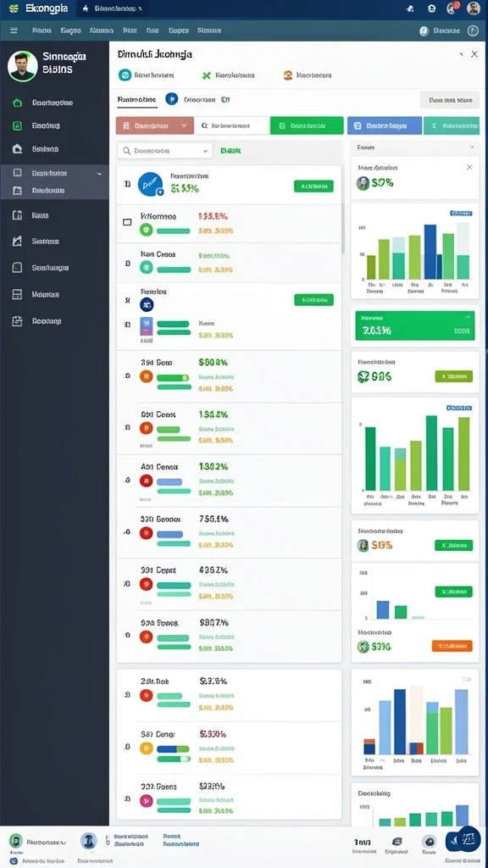
Task: Select the underlined first tab below title
Action: [136, 100]
